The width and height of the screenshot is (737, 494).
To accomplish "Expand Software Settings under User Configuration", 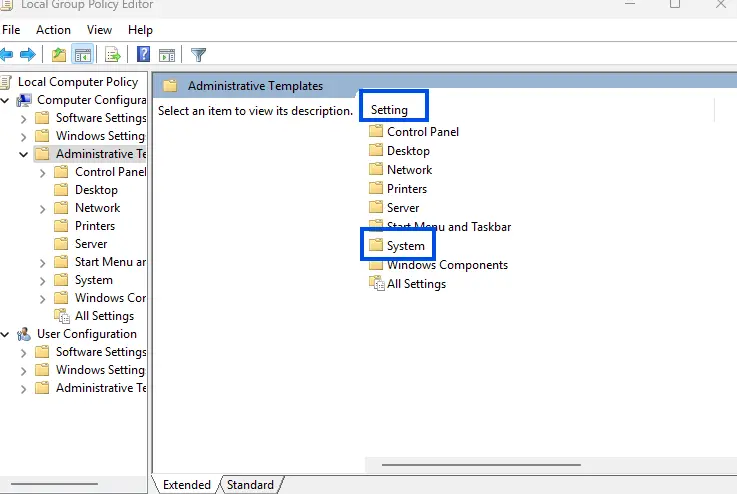I will [x=24, y=353].
